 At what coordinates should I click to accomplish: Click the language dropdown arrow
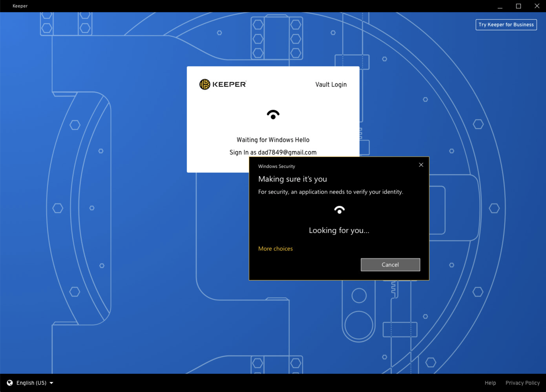pos(51,383)
